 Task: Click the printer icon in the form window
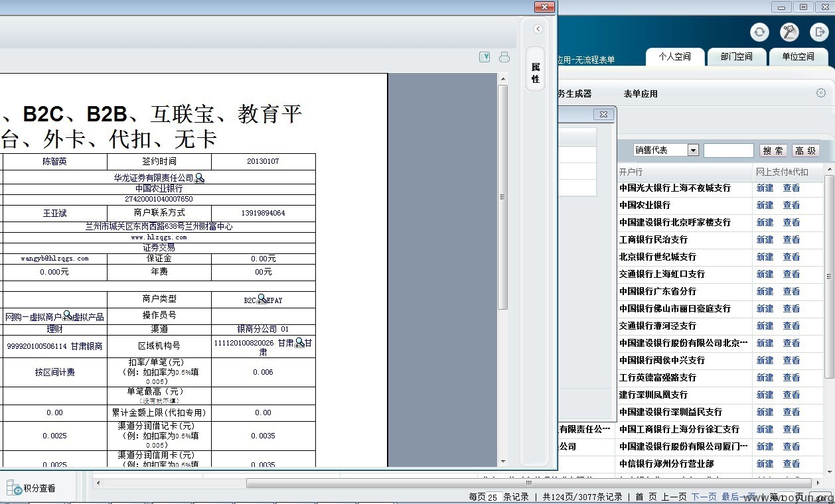point(504,57)
